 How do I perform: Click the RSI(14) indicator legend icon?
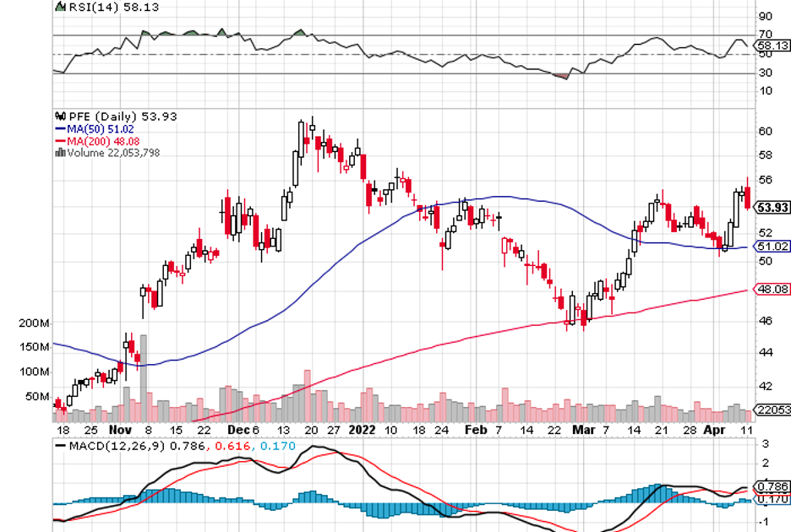59,7
